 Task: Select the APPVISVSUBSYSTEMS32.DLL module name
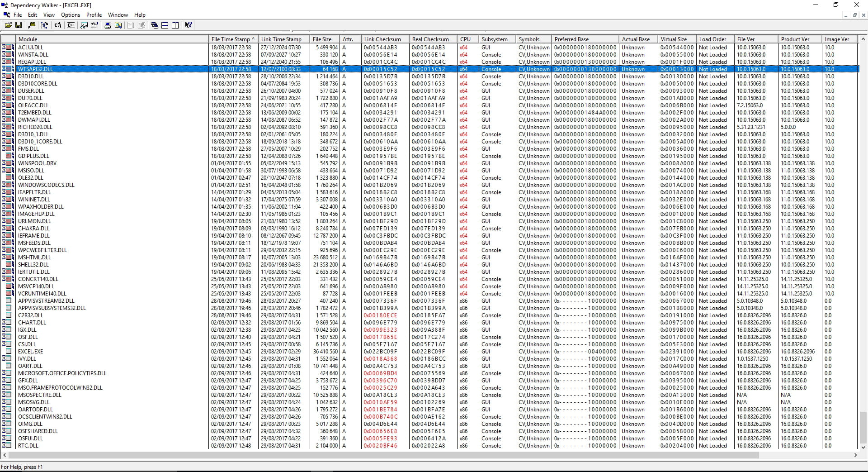[x=52, y=308]
